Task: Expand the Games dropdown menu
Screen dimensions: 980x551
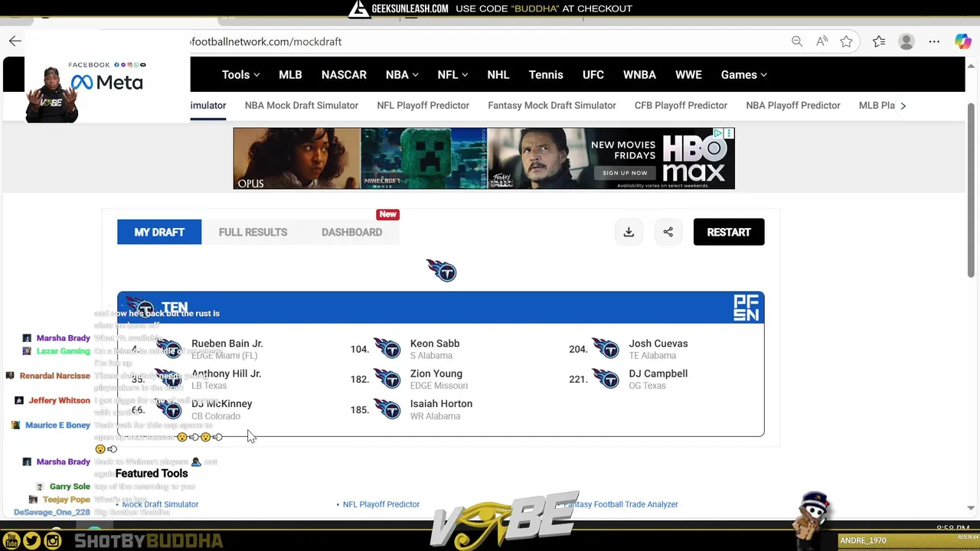Action: (743, 74)
